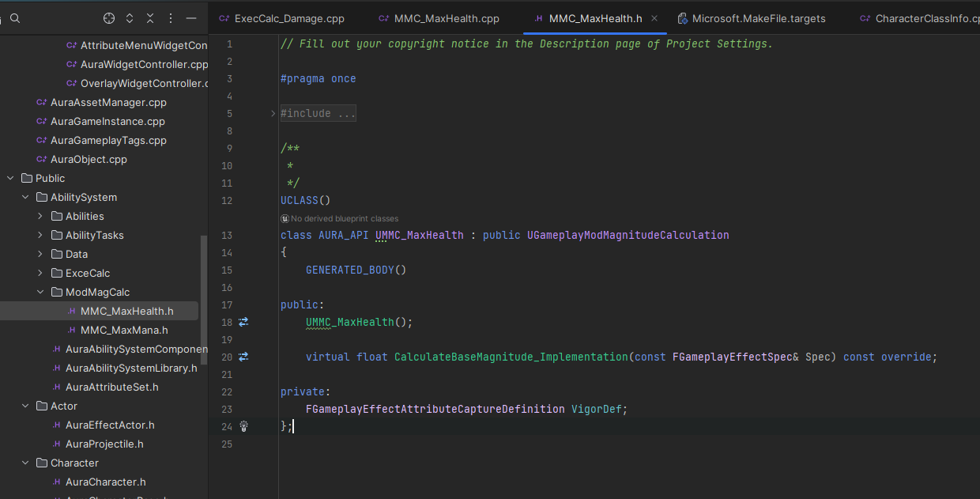This screenshot has width=980, height=499.
Task: Click the search magnifier icon in project panel
Action: click(15, 18)
